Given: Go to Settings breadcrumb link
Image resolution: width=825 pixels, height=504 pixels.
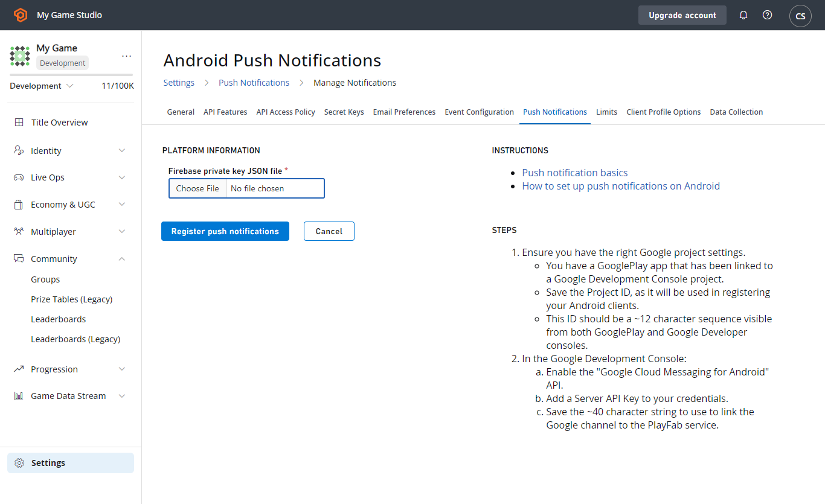Looking at the screenshot, I should click(x=179, y=83).
